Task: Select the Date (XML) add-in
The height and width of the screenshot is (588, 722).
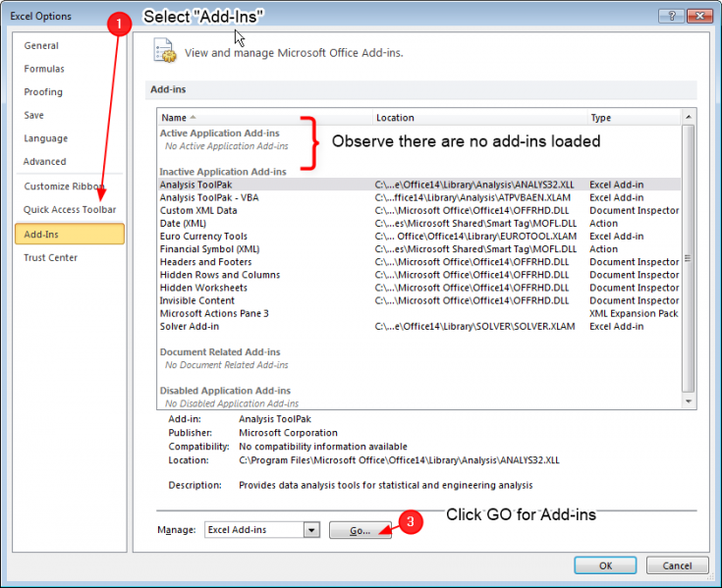Action: 418,223
